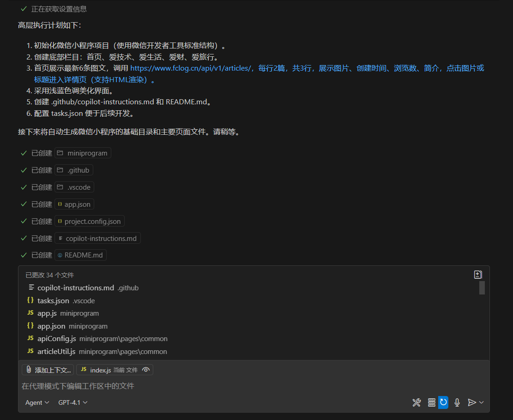Click the paperclip add context button
The height and width of the screenshot is (420, 513).
pyautogui.click(x=48, y=370)
